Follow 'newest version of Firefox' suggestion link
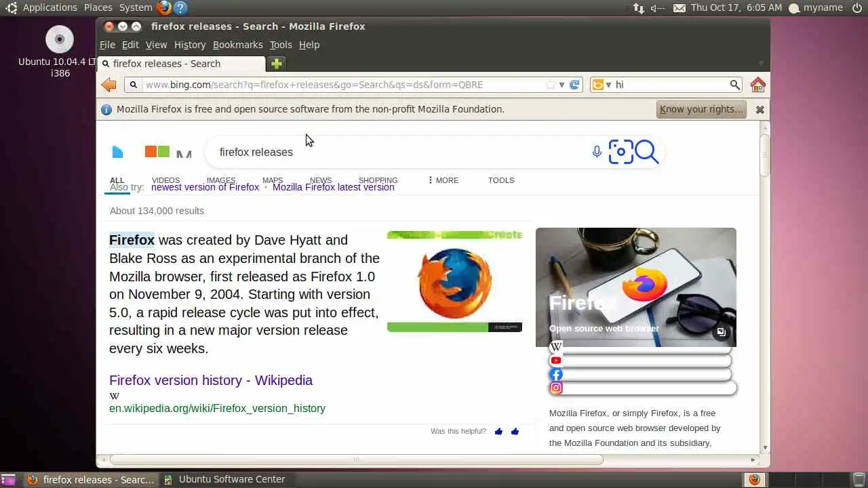This screenshot has width=868, height=488. click(x=205, y=187)
